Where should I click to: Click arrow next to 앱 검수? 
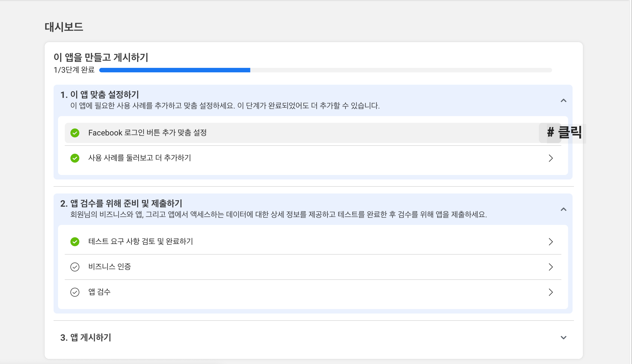pos(551,292)
